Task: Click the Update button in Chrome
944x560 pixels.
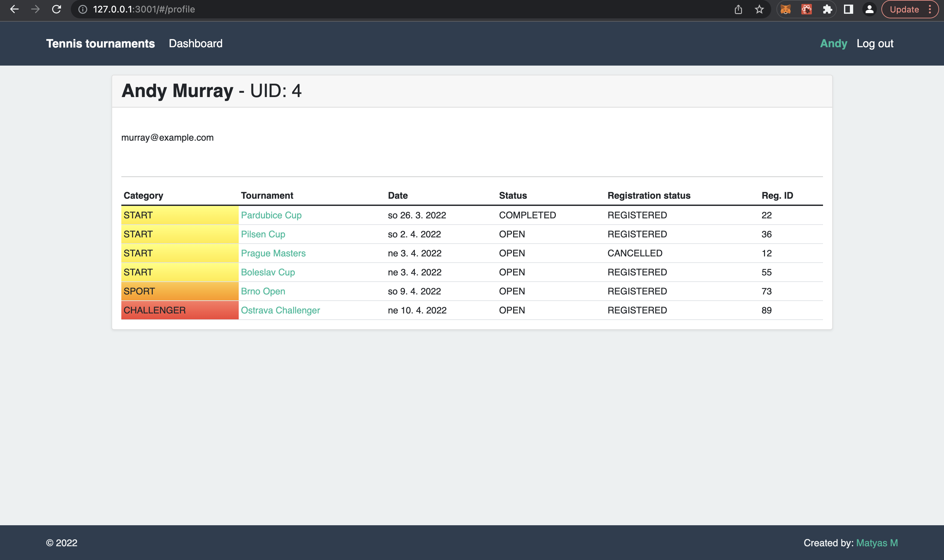Action: pos(904,10)
